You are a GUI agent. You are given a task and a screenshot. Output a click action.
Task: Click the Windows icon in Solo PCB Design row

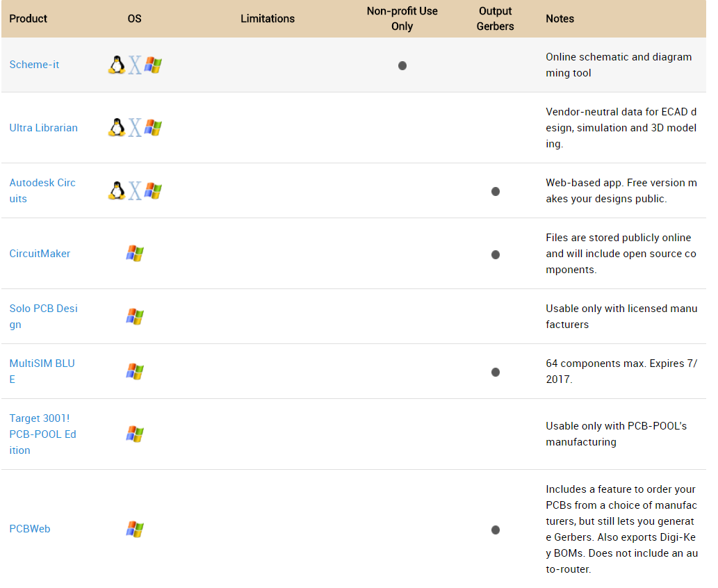coord(135,316)
